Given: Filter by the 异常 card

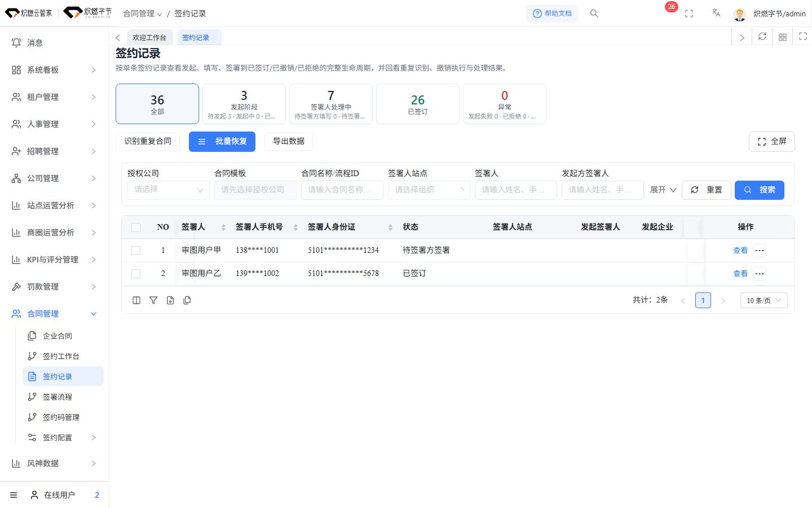Looking at the screenshot, I should [x=505, y=104].
